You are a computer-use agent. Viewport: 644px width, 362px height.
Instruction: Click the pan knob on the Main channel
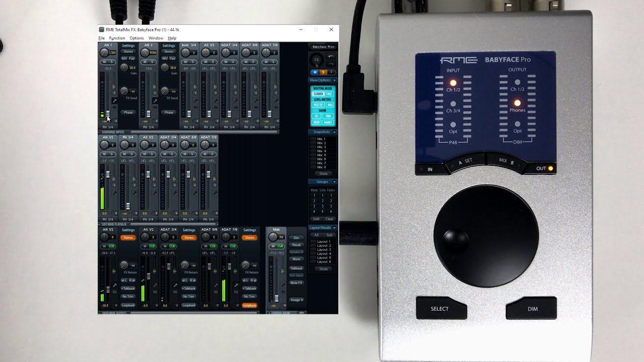pos(273,237)
